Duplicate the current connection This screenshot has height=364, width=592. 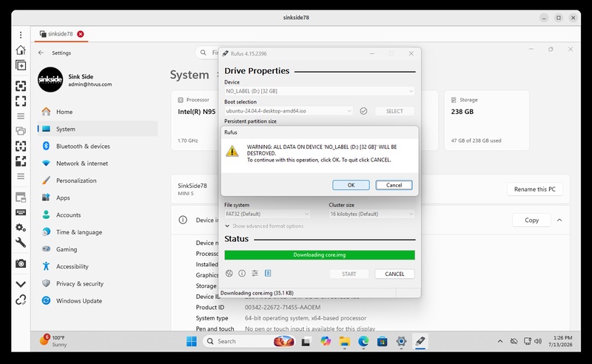pyautogui.click(x=21, y=65)
